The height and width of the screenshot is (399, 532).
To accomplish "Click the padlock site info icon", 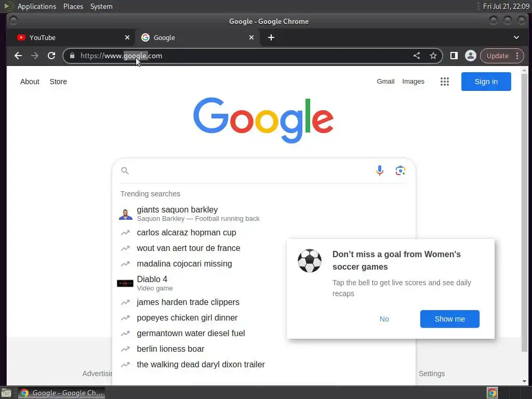I will pyautogui.click(x=72, y=56).
